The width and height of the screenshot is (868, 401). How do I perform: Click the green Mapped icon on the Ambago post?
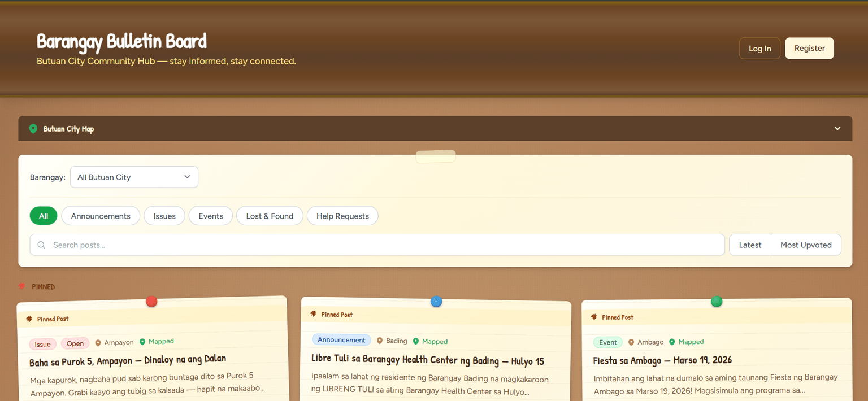672,342
